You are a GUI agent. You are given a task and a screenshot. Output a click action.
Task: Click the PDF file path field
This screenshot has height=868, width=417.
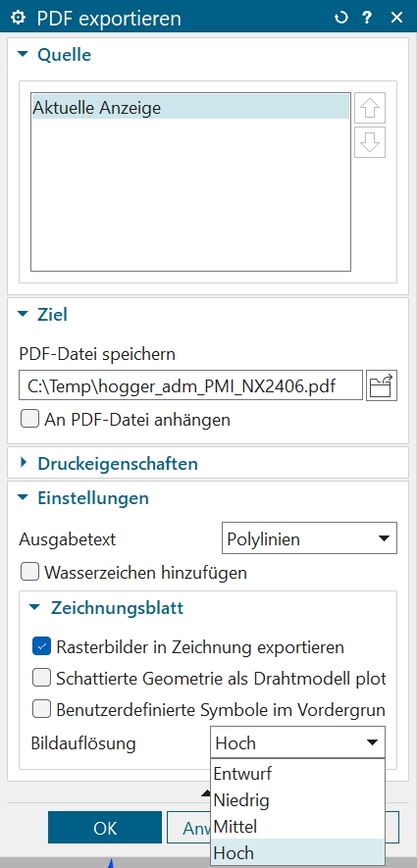190,385
